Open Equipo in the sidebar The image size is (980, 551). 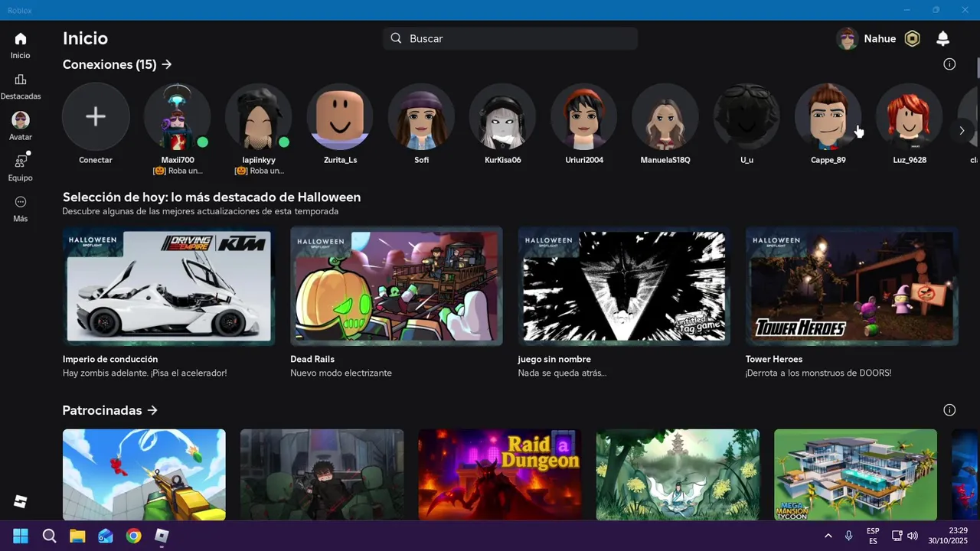point(21,161)
